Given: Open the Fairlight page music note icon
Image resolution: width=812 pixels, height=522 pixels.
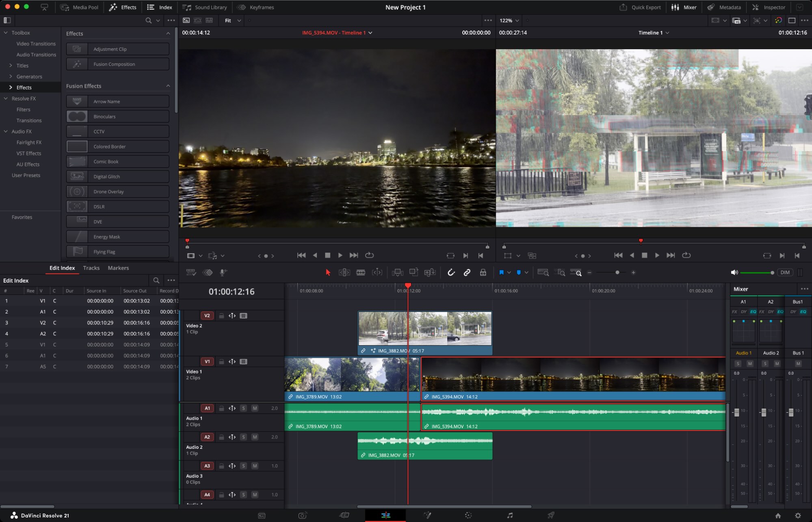Looking at the screenshot, I should click(510, 515).
